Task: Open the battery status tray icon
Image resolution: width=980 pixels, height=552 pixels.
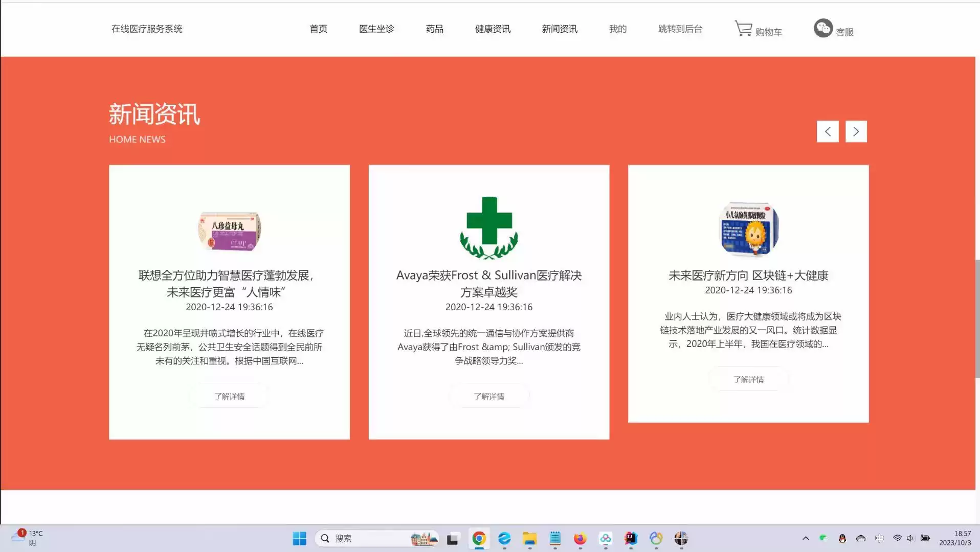Action: [x=925, y=538]
